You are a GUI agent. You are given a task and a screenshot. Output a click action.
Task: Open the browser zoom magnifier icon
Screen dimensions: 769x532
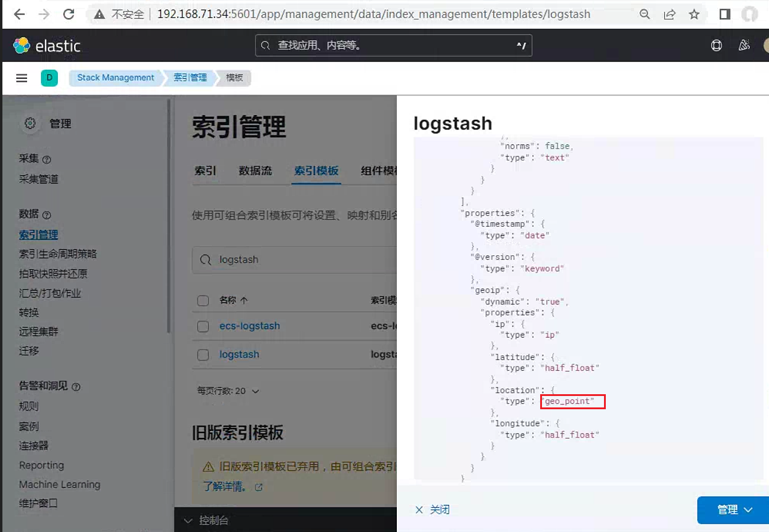coord(645,14)
